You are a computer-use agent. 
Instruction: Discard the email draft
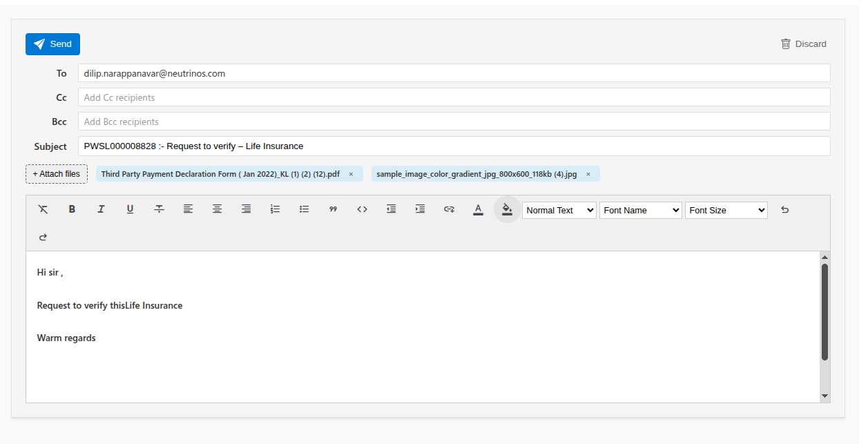click(803, 44)
